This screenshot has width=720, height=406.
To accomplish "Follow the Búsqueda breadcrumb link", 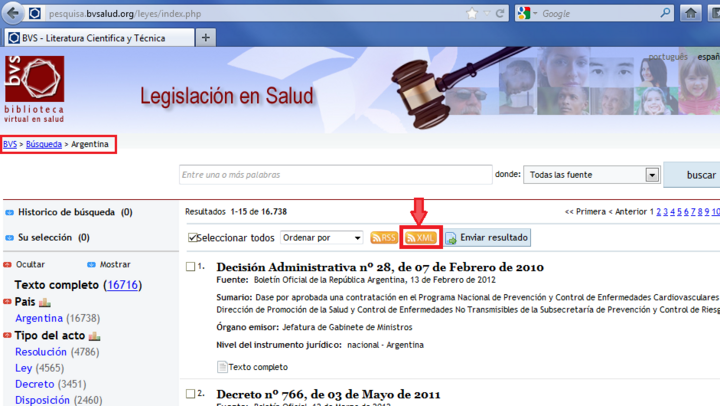I will (x=44, y=144).
